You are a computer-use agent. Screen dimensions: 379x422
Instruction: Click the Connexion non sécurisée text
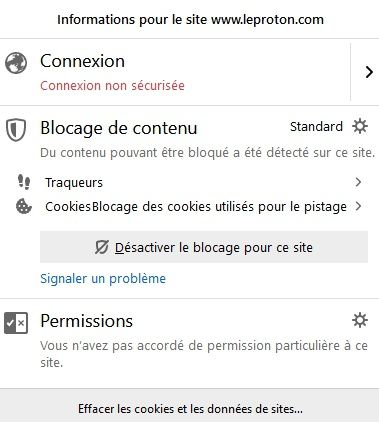[112, 86]
